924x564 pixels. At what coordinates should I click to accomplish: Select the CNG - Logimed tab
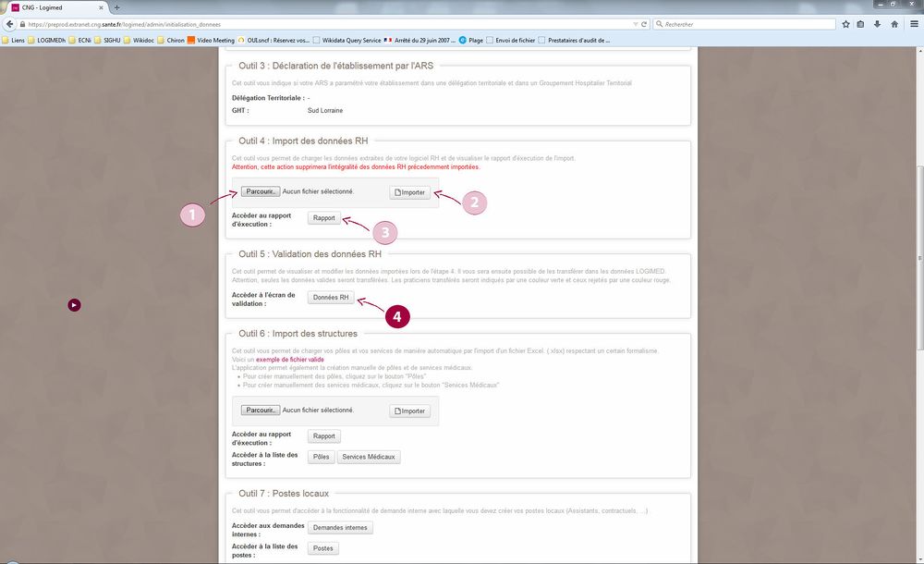[x=57, y=7]
